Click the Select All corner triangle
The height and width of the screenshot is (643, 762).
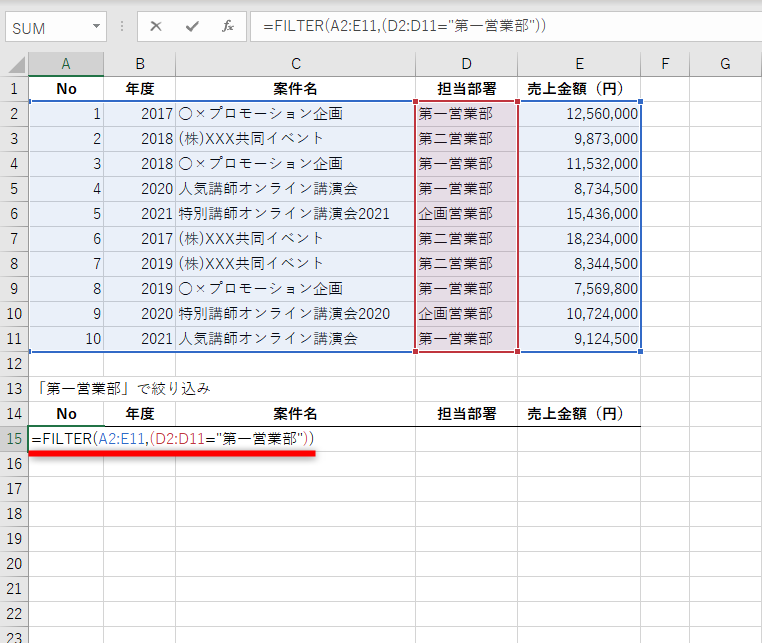[16, 65]
